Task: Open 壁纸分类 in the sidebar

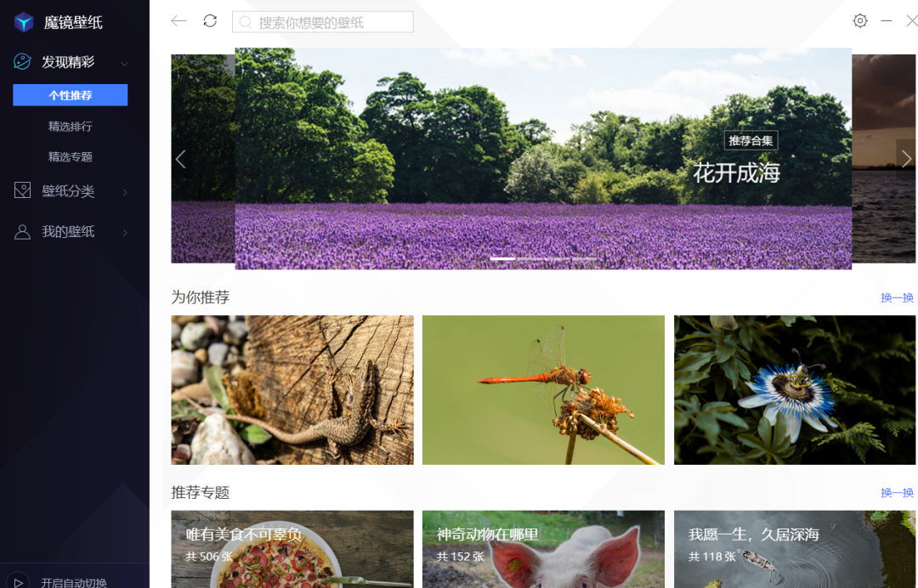Action: pyautogui.click(x=68, y=190)
